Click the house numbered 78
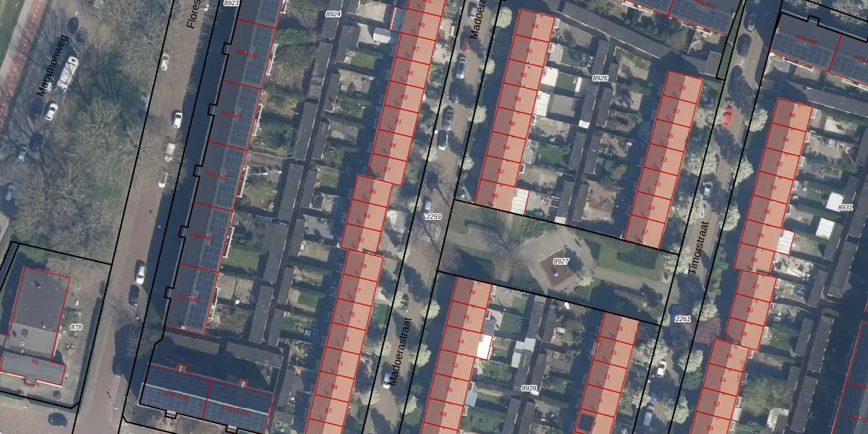Viewport: 868px width, 434px height. [472, 293]
